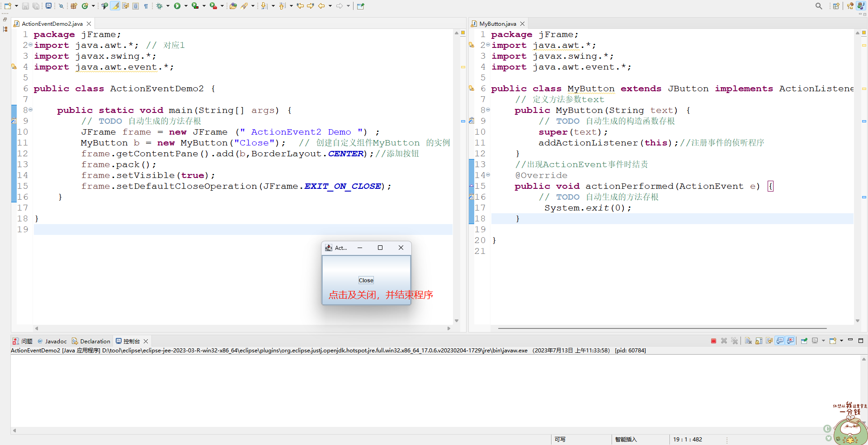Launch the debugger using the bug icon

[x=160, y=6]
